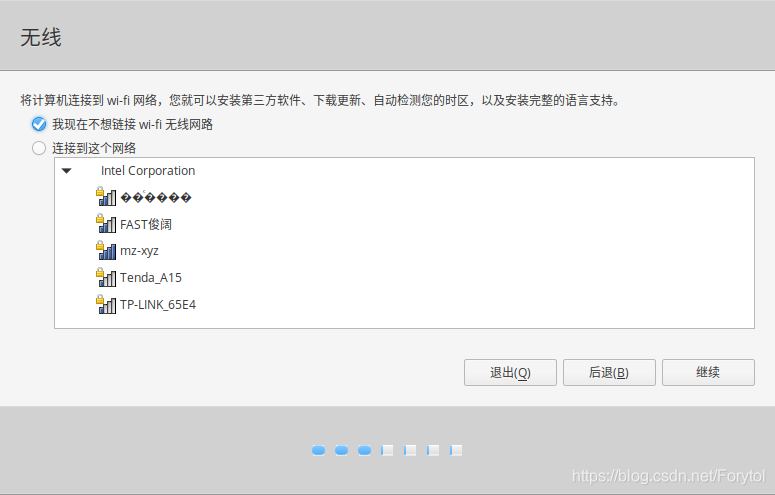Click the signal icon beside FAST俊阔
This screenshot has width=775, height=495.
click(106, 224)
